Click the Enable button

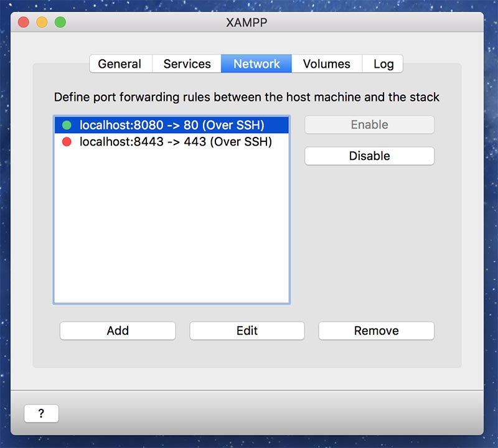click(369, 124)
